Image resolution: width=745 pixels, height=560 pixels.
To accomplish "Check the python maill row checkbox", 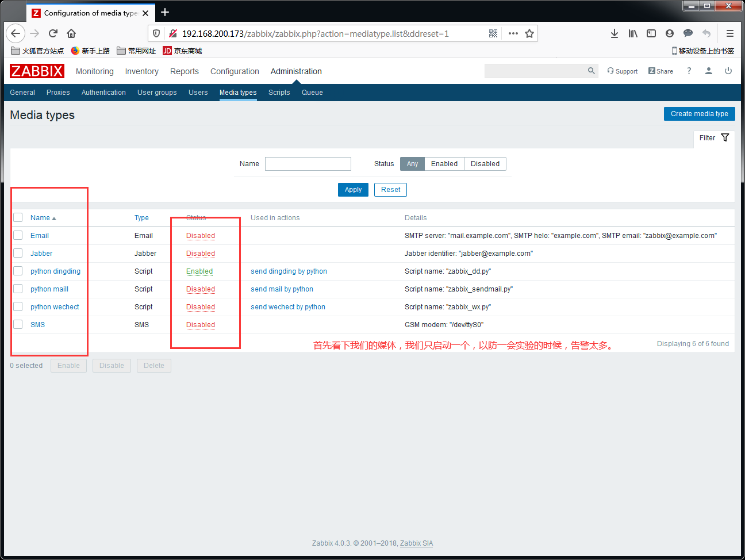I will pos(18,289).
